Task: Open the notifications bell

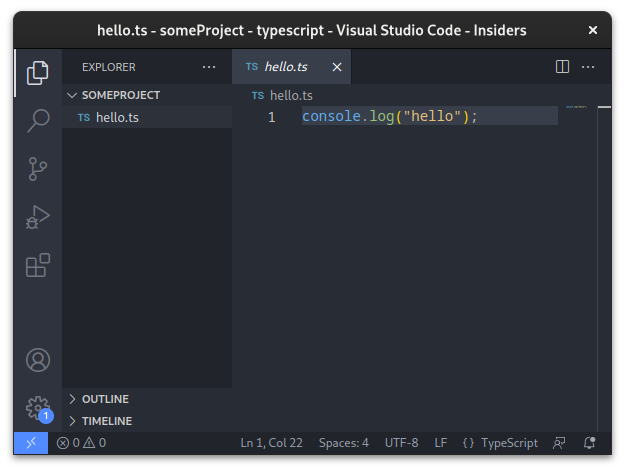Action: [590, 443]
